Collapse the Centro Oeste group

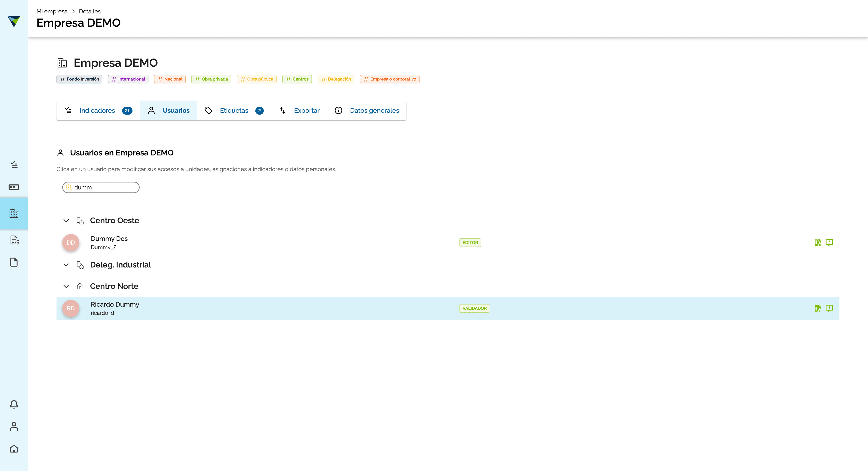[66, 220]
